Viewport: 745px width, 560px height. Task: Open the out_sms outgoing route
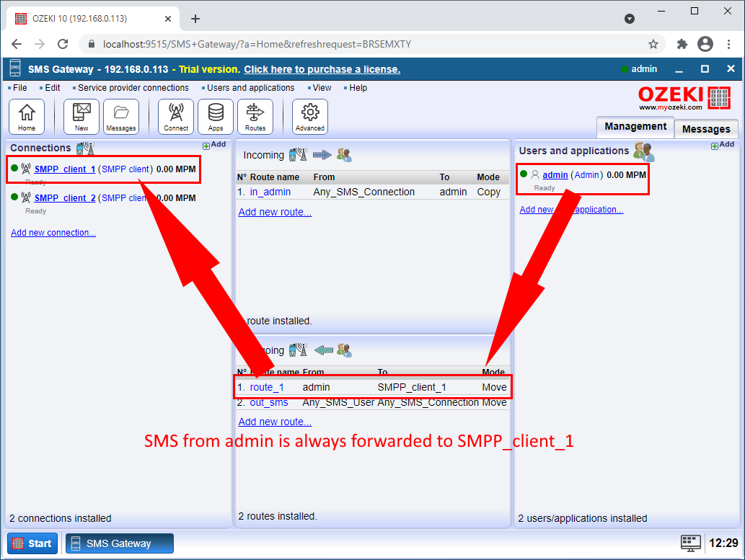point(269,402)
